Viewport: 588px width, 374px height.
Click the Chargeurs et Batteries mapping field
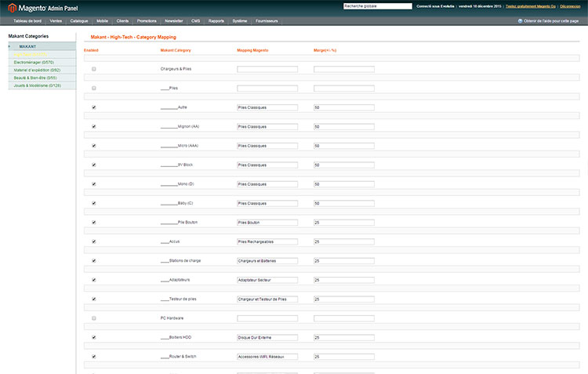267,261
